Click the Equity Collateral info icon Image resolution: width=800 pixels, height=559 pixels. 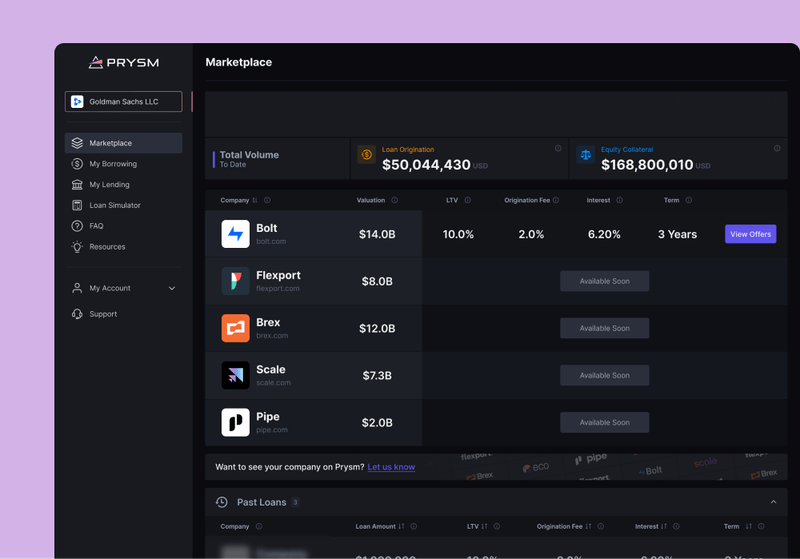tap(777, 148)
